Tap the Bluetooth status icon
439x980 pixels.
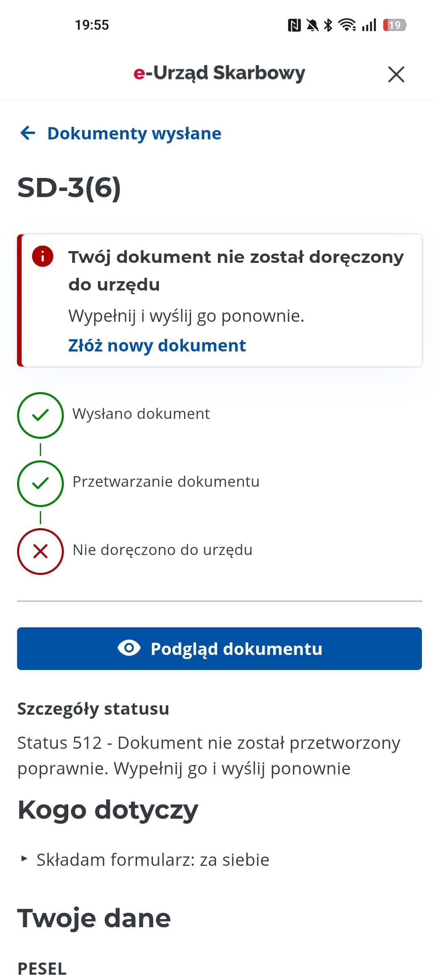[328, 25]
